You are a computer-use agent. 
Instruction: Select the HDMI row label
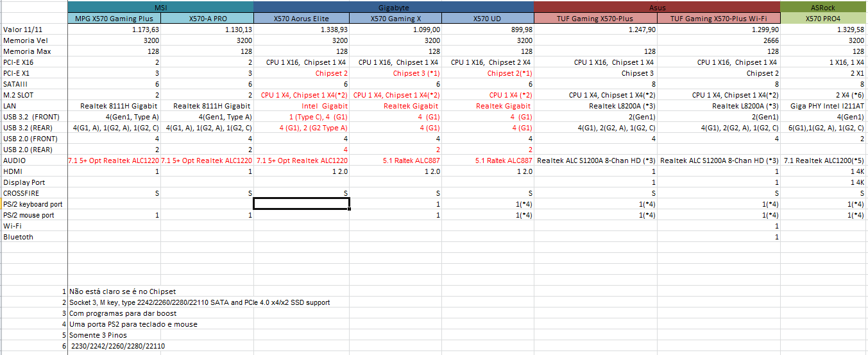coord(34,171)
